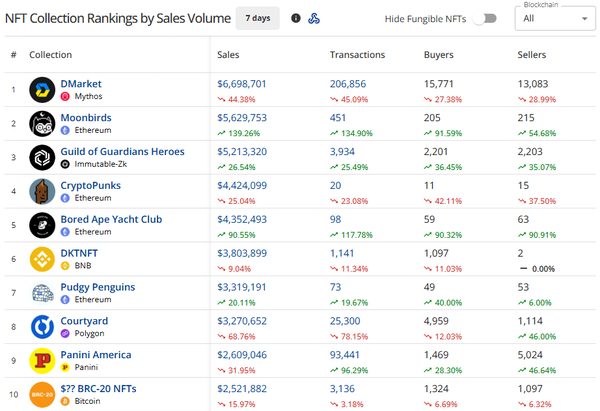Image resolution: width=600 pixels, height=411 pixels.
Task: Open the Blockchain dropdown set to All
Action: pos(552,18)
